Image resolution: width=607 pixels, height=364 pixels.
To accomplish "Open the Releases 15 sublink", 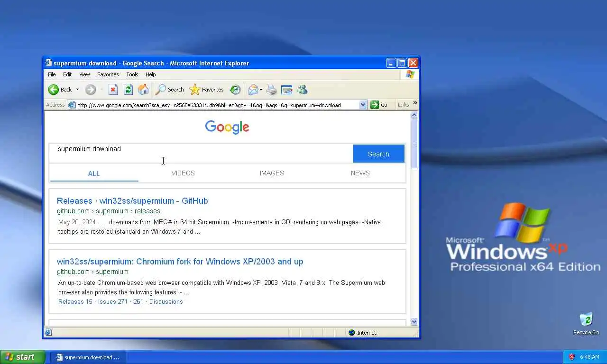I will (75, 301).
